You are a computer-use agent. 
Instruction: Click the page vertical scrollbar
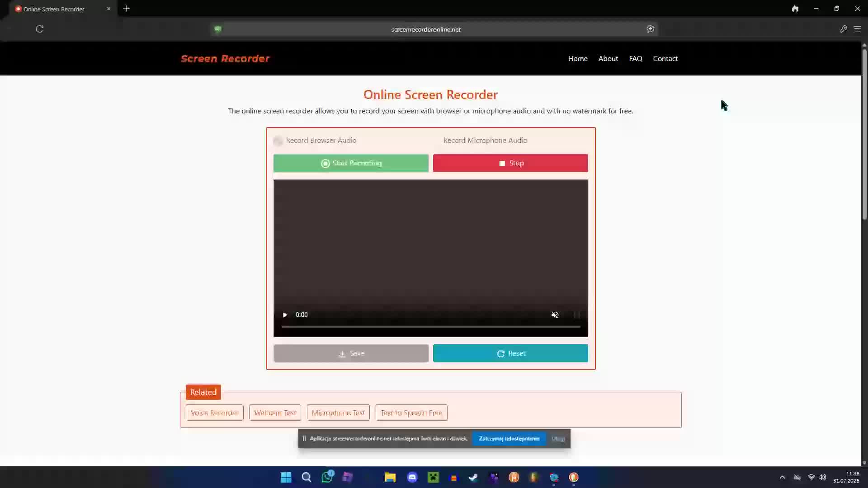(864, 134)
